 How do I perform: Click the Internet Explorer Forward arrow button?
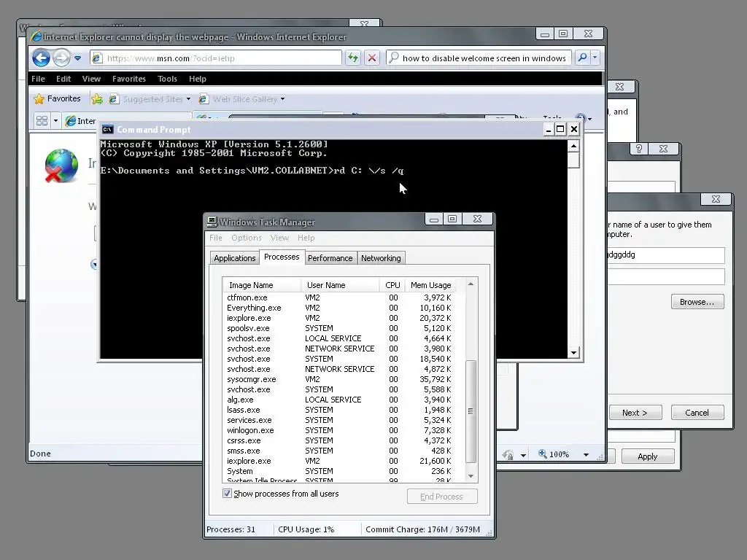click(x=61, y=58)
